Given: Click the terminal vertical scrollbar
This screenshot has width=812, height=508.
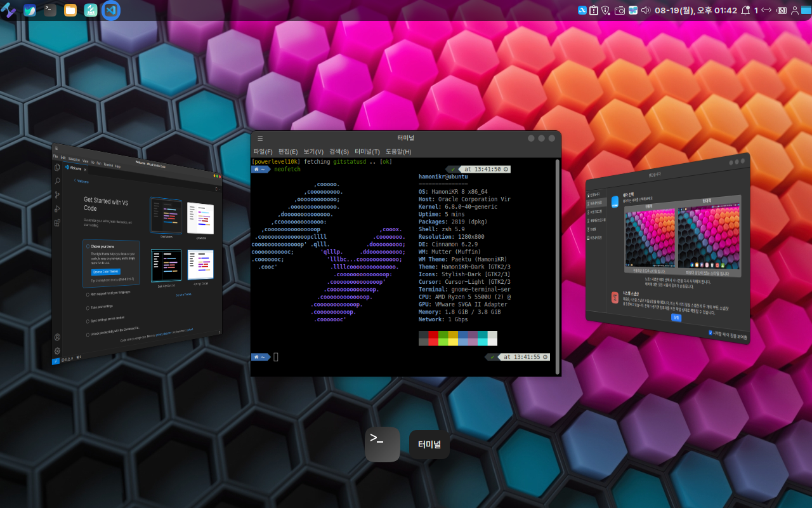Looking at the screenshot, I should [x=558, y=267].
